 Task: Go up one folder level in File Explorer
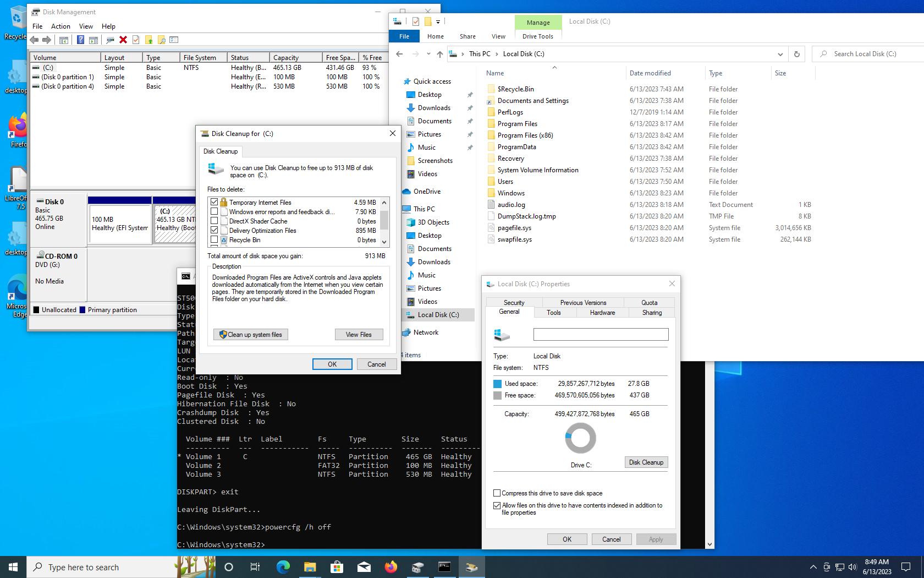[439, 54]
